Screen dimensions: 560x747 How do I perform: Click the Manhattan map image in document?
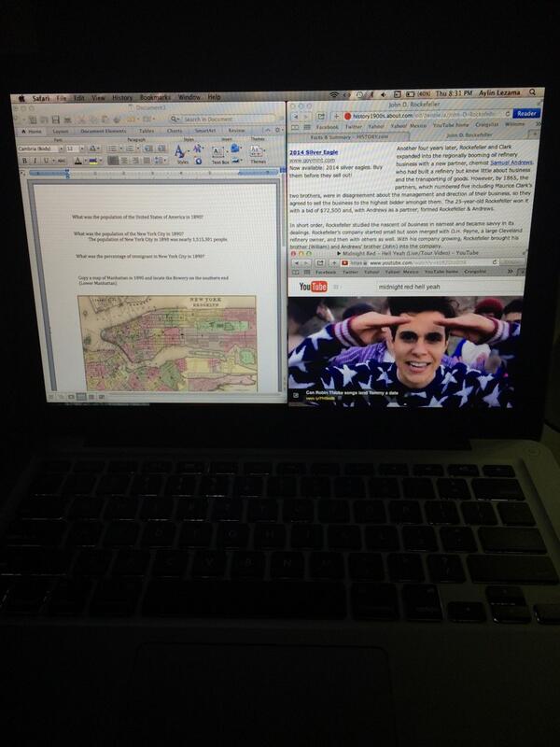tap(167, 343)
